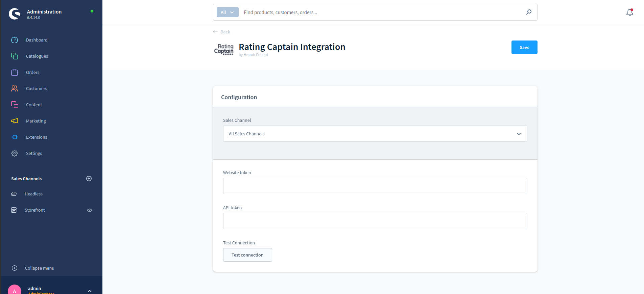Open the Dashboard gauge icon

[x=15, y=40]
